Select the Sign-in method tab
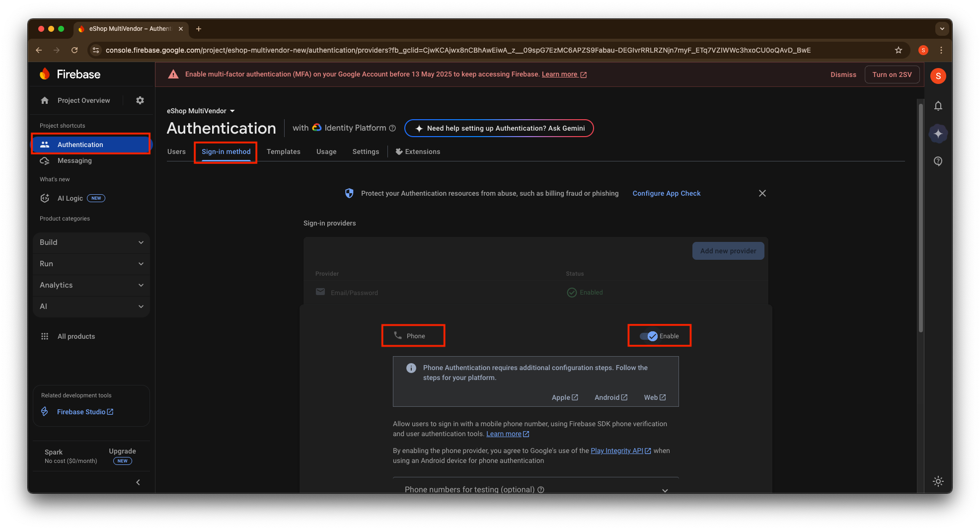This screenshot has width=980, height=530. point(226,151)
